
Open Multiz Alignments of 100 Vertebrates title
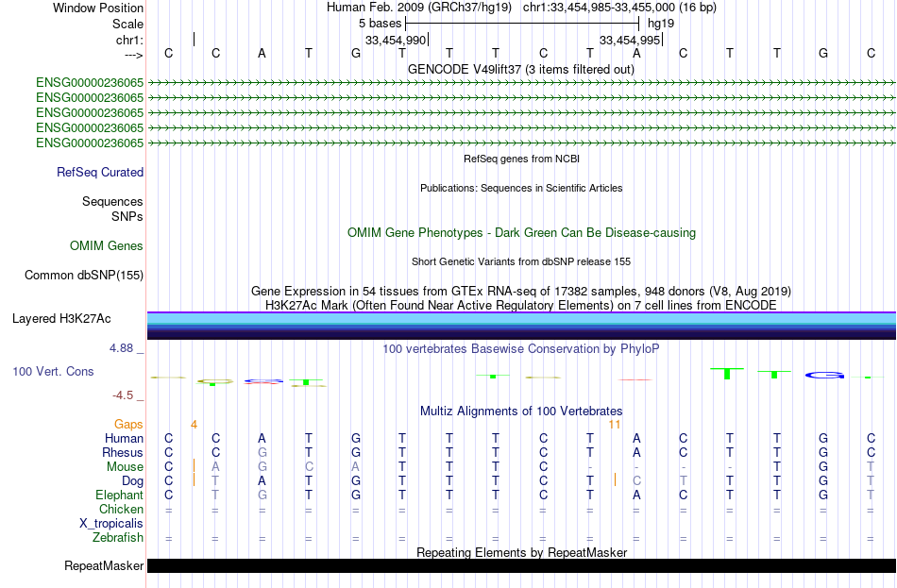pos(521,412)
